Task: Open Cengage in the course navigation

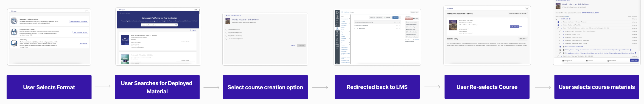Action: [x=343, y=21]
